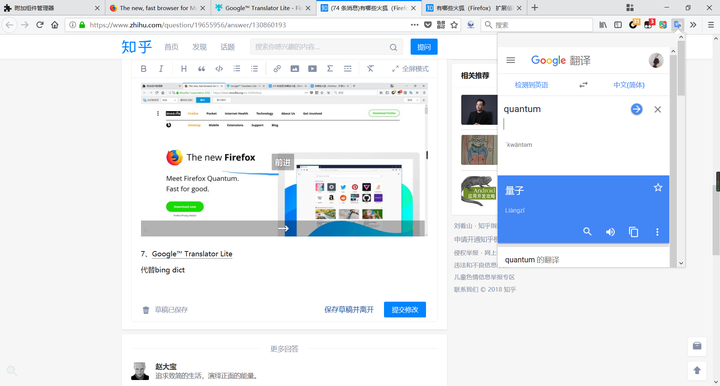
Task: Go to the browser home page
Action: click(55, 25)
